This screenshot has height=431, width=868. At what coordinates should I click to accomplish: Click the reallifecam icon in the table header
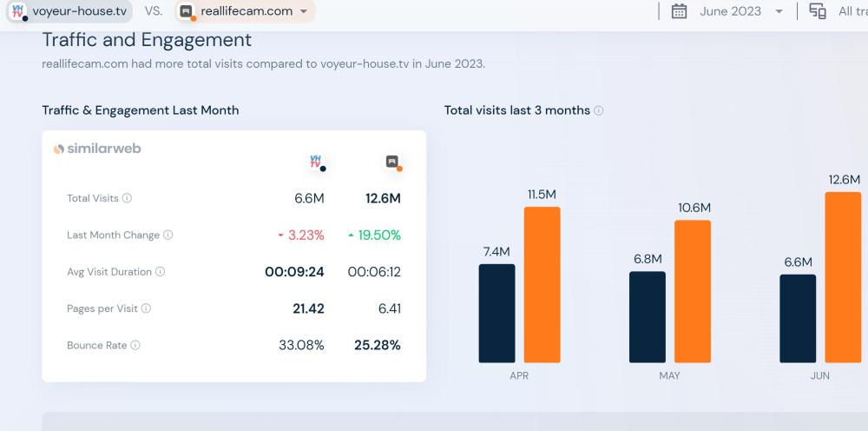pos(392,162)
